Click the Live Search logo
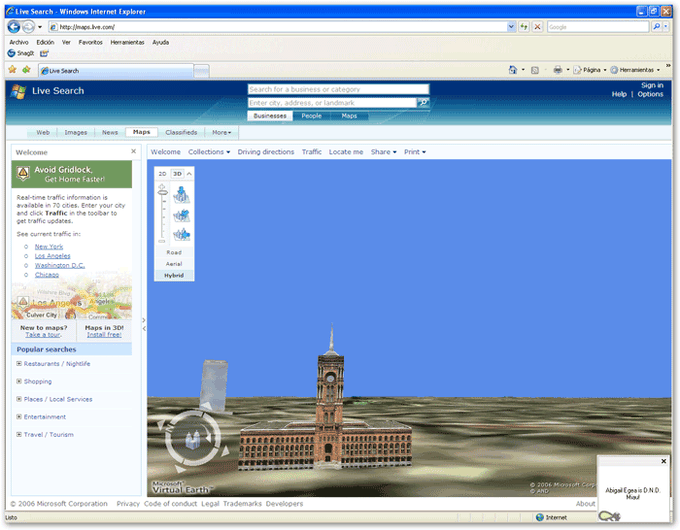Image resolution: width=680 pixels, height=530 pixels. pyautogui.click(x=47, y=91)
